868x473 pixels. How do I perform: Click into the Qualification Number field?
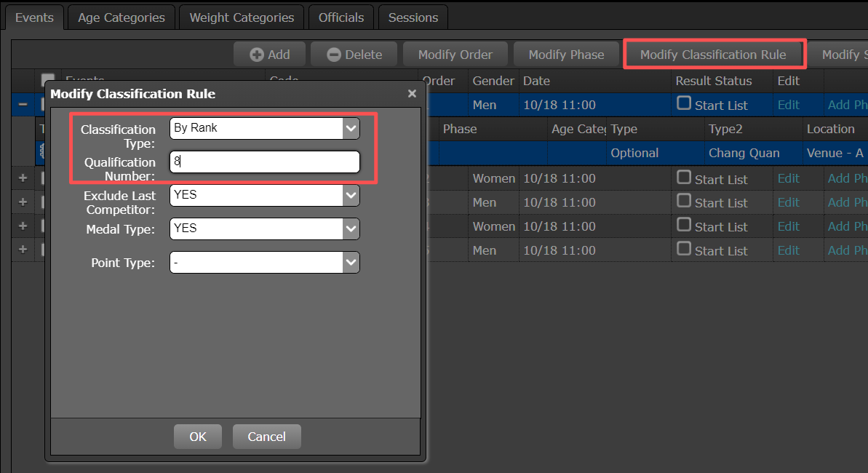pos(265,162)
